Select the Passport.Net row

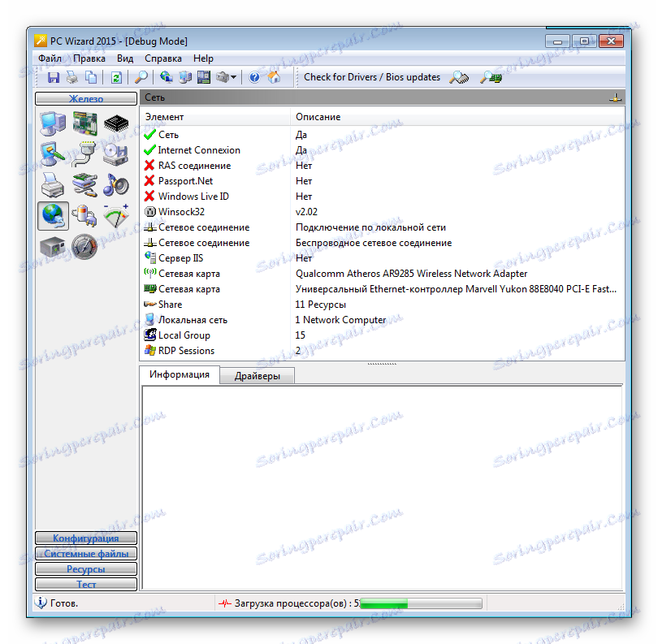pyautogui.click(x=382, y=181)
